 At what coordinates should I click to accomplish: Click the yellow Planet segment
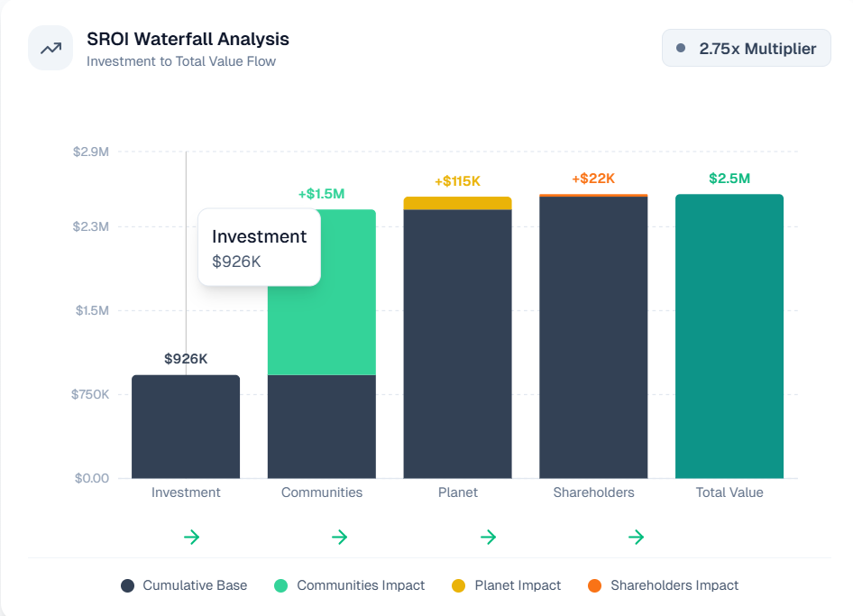457,203
